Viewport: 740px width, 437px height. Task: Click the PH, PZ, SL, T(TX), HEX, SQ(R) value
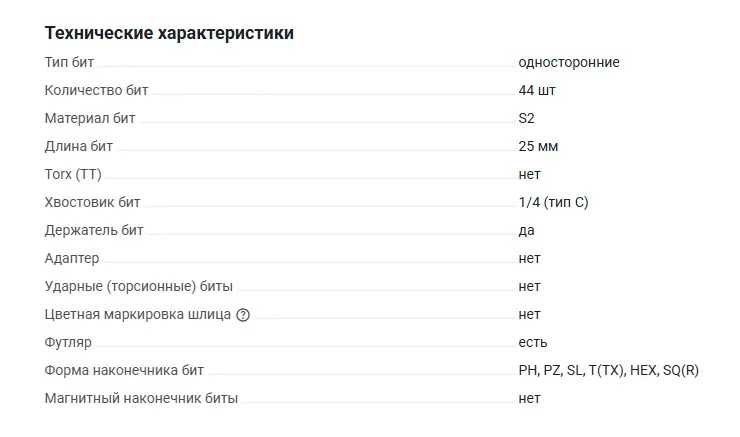608,370
